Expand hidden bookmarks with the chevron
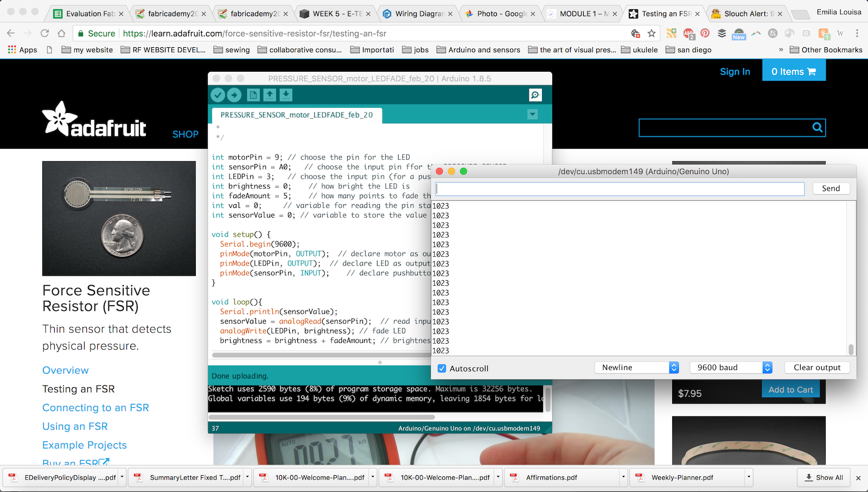The width and height of the screenshot is (868, 492). click(x=781, y=49)
